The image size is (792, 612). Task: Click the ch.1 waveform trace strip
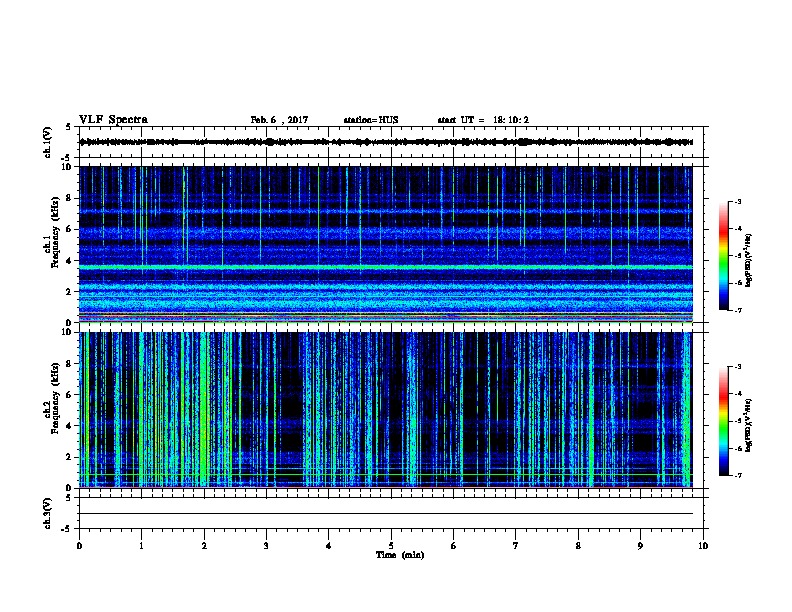(x=386, y=142)
